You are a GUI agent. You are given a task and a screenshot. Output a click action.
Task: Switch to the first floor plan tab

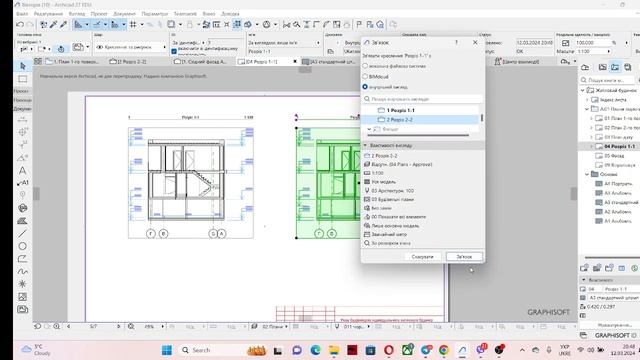point(72,62)
